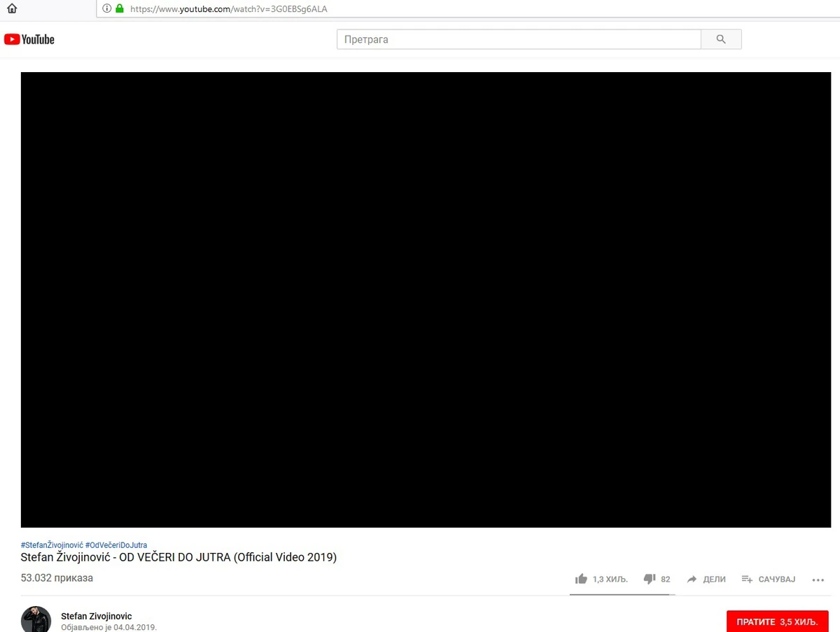
Task: Click the browser home icon
Action: [x=12, y=9]
